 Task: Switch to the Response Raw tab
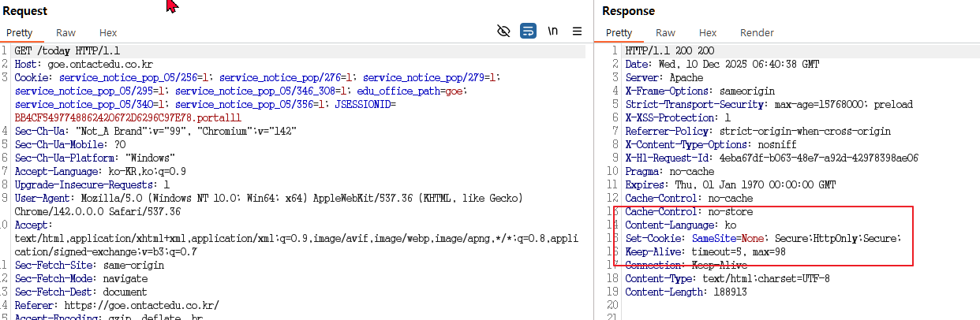665,32
